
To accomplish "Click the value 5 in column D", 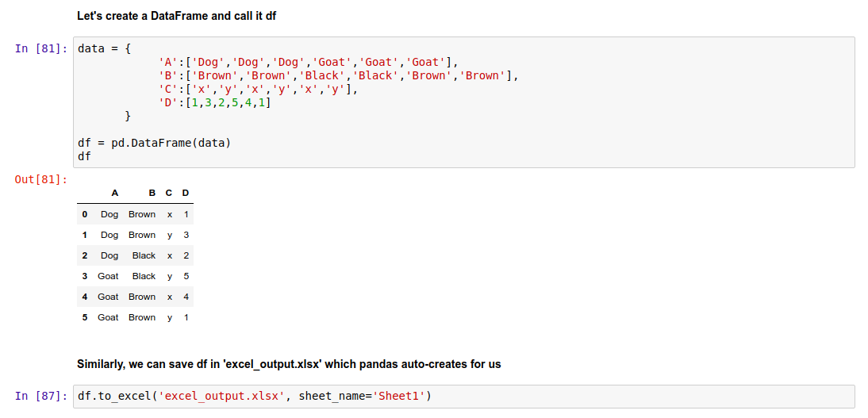I will point(186,276).
